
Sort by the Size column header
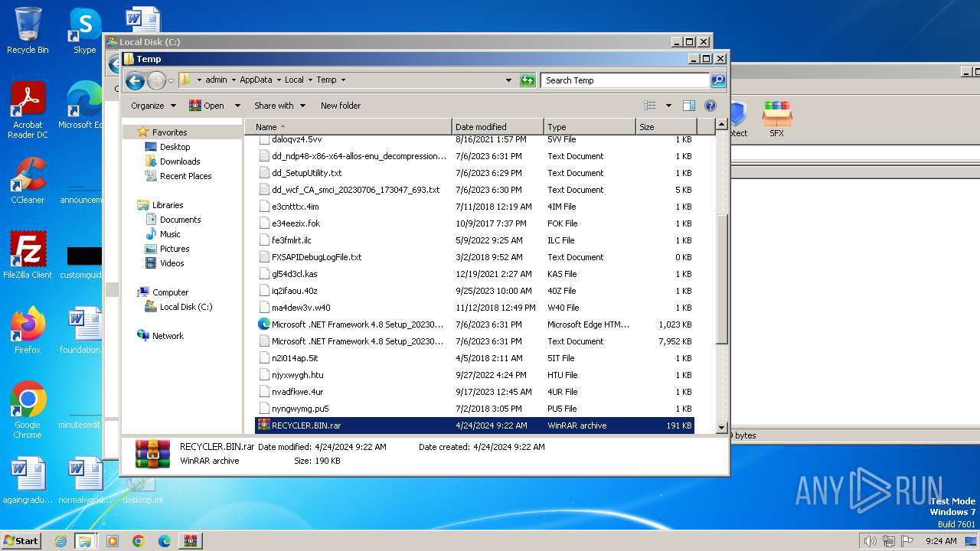coord(666,127)
